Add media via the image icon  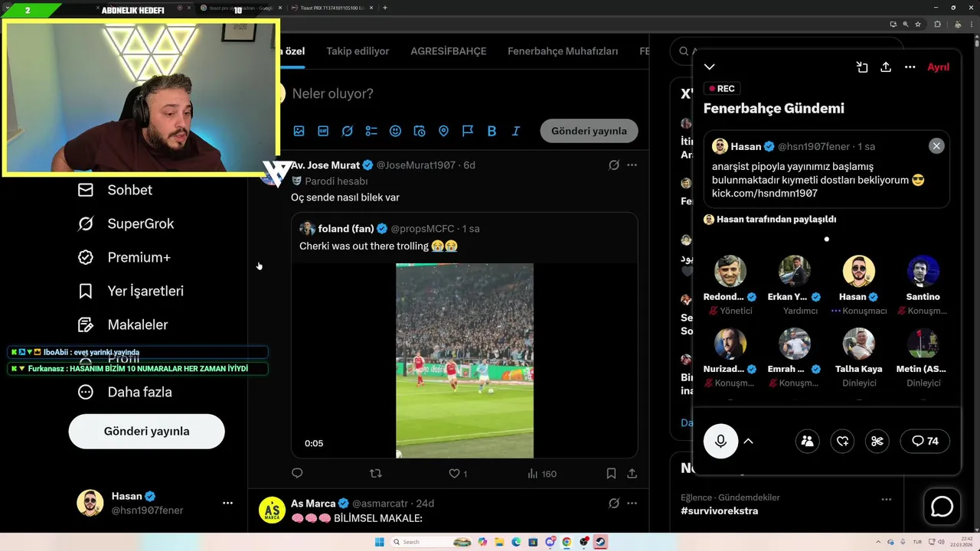pos(299,131)
